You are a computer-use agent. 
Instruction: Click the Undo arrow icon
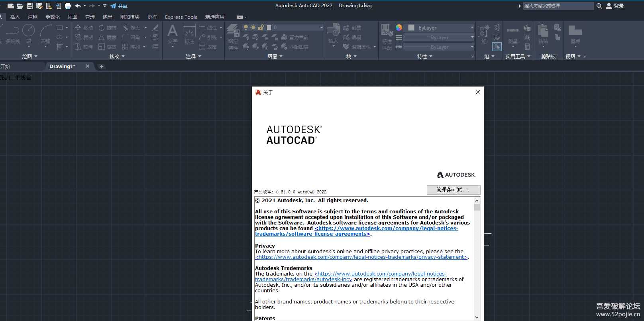pos(78,6)
